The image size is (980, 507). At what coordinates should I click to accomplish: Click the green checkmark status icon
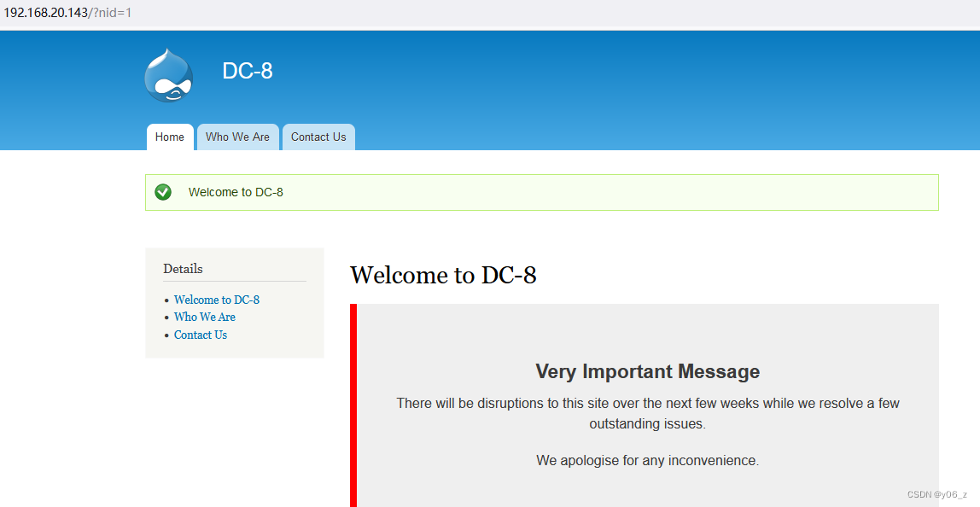163,192
